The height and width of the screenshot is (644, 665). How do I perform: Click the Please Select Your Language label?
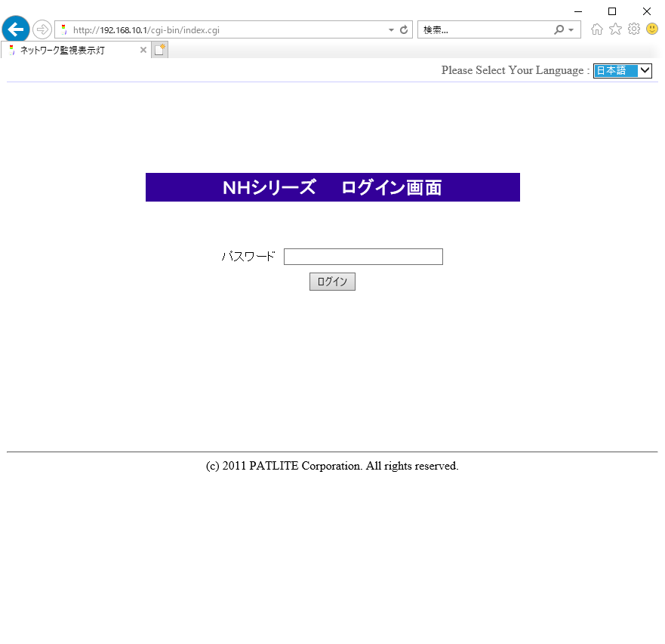tap(516, 70)
